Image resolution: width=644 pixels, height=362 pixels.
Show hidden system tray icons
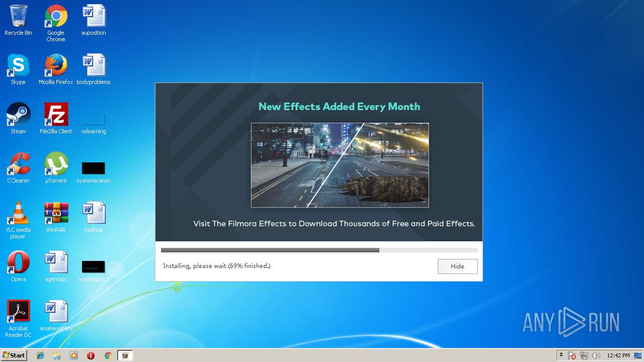(x=561, y=355)
